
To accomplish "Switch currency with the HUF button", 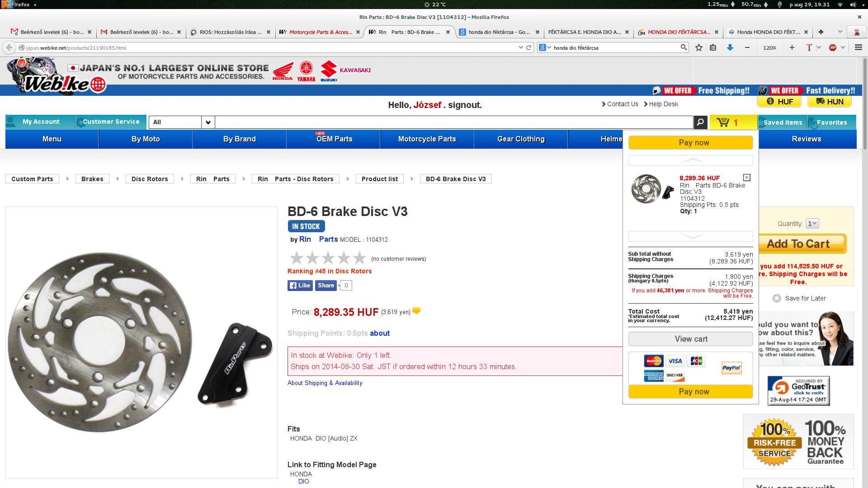I will tap(779, 102).
